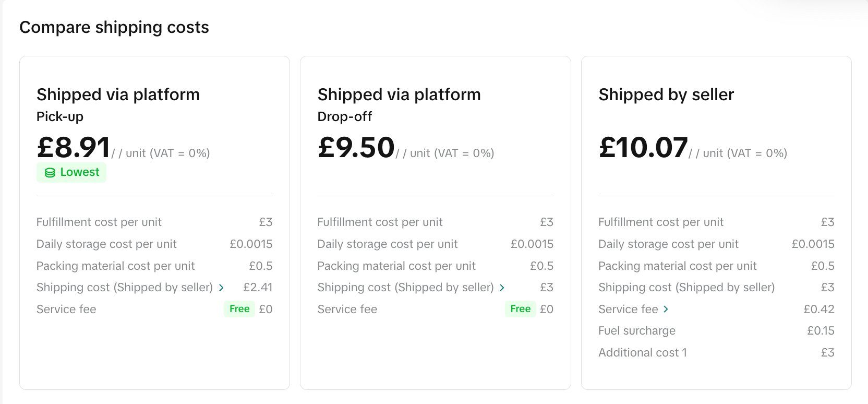This screenshot has width=868, height=404.
Task: Click Free tag in Pick-up card
Action: point(239,309)
